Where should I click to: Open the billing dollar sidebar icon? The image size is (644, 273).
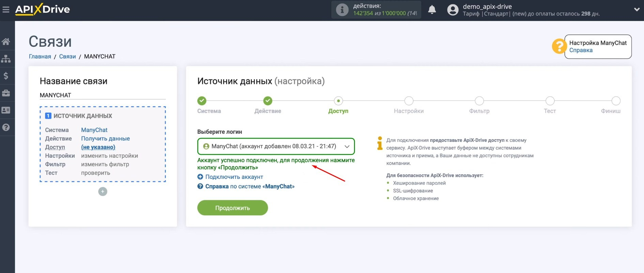6,76
